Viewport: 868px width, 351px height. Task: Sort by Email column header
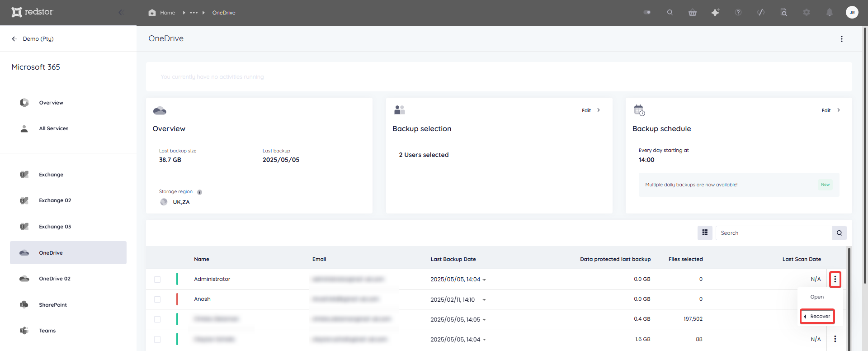319,259
